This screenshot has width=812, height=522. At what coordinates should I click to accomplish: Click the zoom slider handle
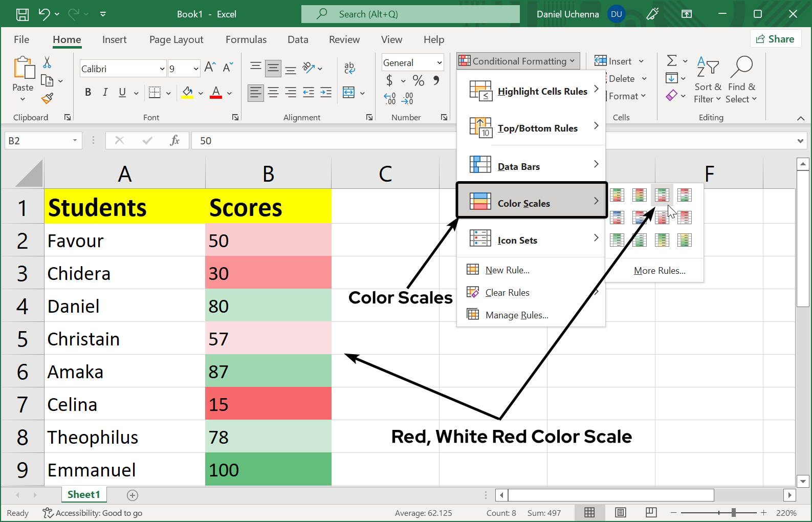734,512
